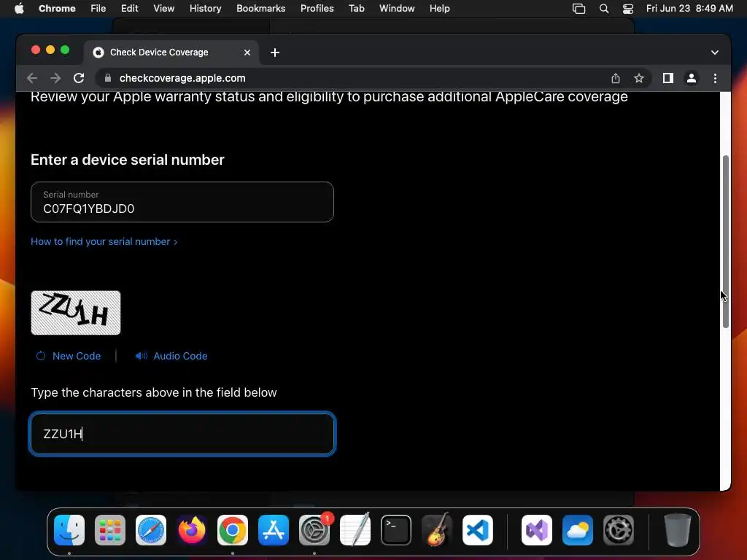This screenshot has width=747, height=560.
Task: Open the gray gear app in Dock
Action: pos(619,530)
